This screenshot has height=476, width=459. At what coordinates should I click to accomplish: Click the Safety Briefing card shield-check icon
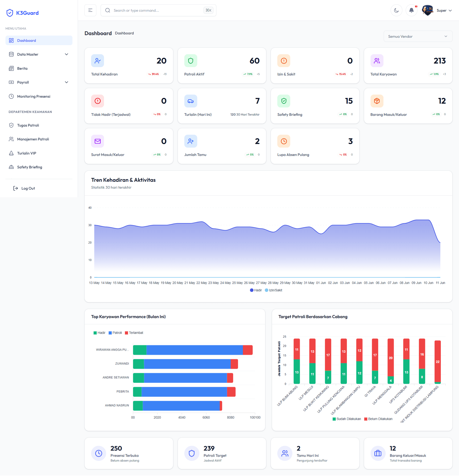tap(284, 101)
